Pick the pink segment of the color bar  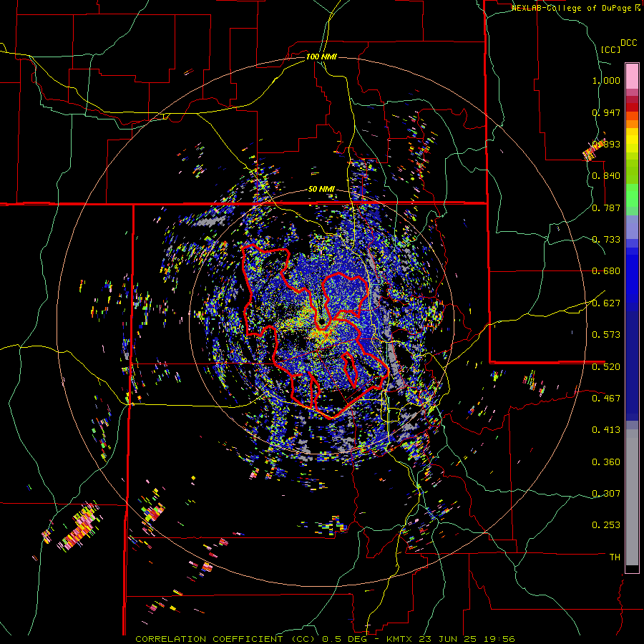[632, 76]
